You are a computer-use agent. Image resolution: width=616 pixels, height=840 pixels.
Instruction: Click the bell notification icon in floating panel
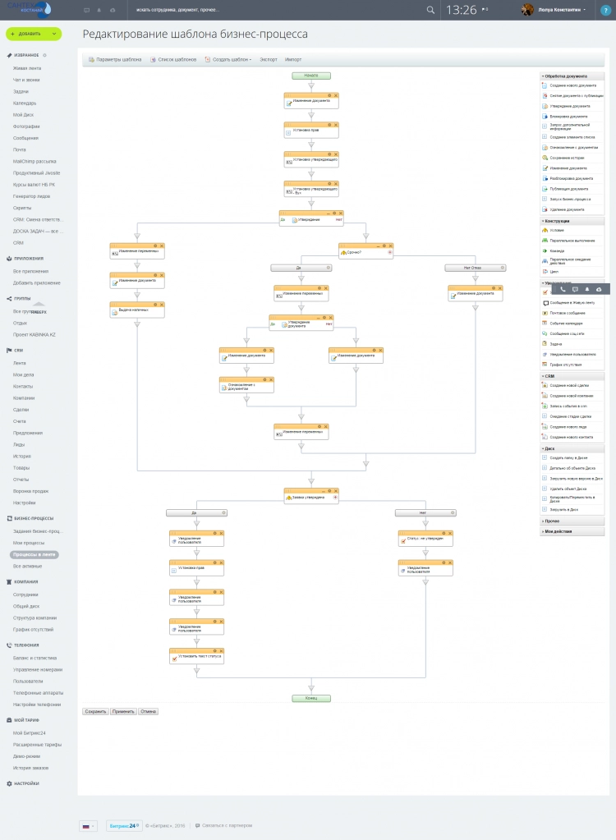click(587, 289)
